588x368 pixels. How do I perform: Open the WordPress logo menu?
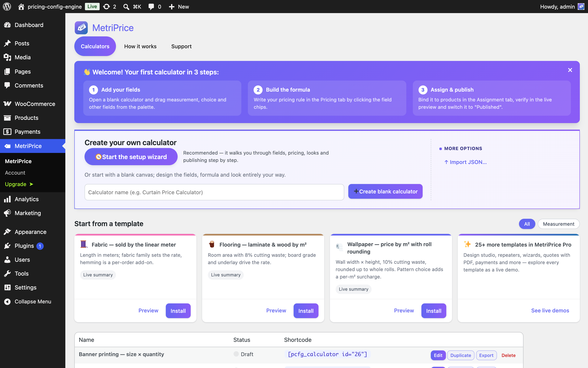(7, 7)
